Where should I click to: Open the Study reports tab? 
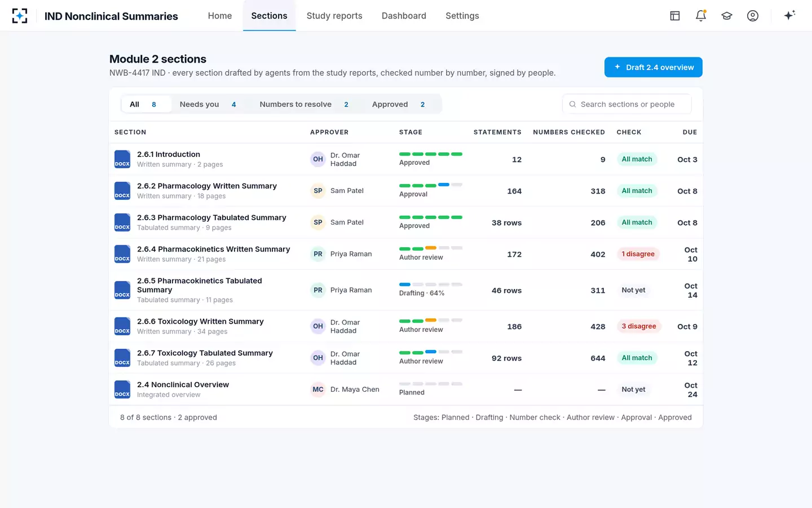334,16
